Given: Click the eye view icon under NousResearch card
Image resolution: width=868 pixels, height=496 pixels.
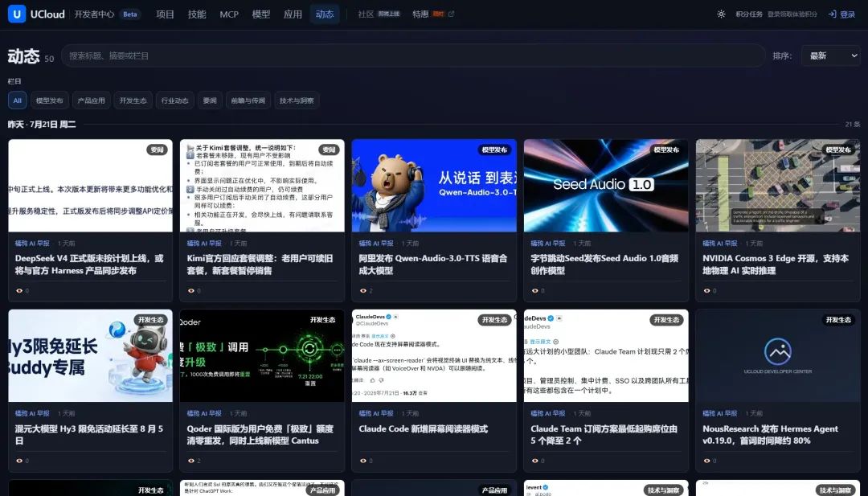Looking at the screenshot, I should click(707, 461).
